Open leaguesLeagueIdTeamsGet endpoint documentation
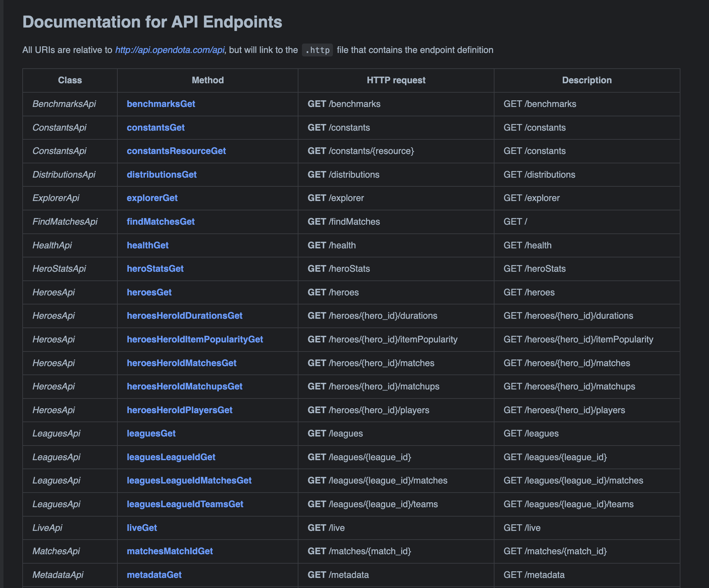Viewport: 709px width, 588px height. click(185, 504)
